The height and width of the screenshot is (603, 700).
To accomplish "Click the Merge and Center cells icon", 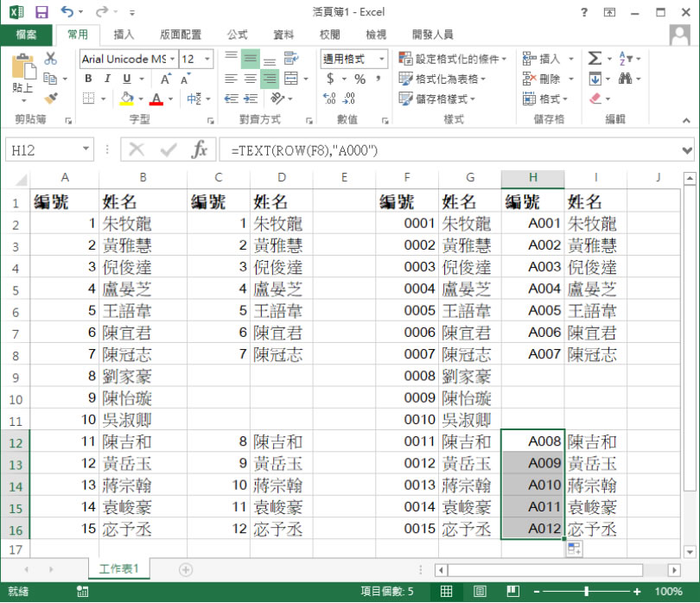I will pyautogui.click(x=290, y=79).
